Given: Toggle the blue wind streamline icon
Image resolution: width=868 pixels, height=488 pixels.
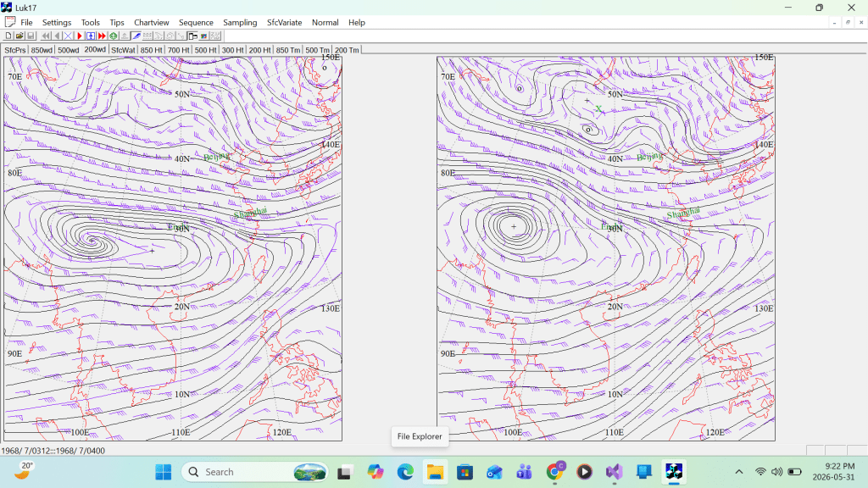Looking at the screenshot, I should pos(136,36).
